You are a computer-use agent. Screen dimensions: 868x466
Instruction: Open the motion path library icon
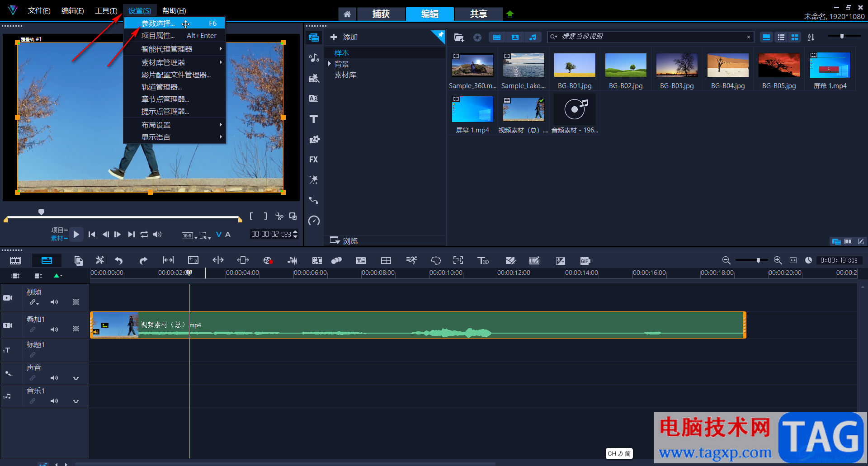314,200
